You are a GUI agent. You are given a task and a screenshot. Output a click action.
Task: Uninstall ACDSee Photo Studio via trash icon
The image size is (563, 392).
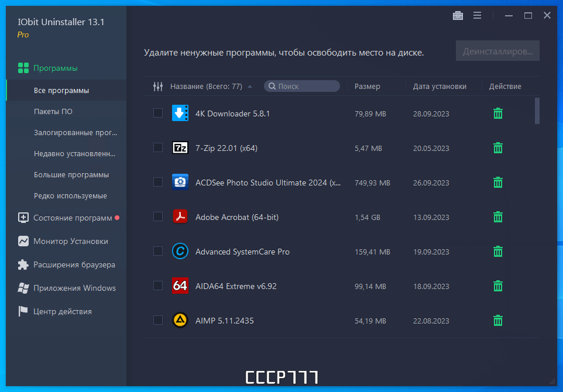coord(497,183)
